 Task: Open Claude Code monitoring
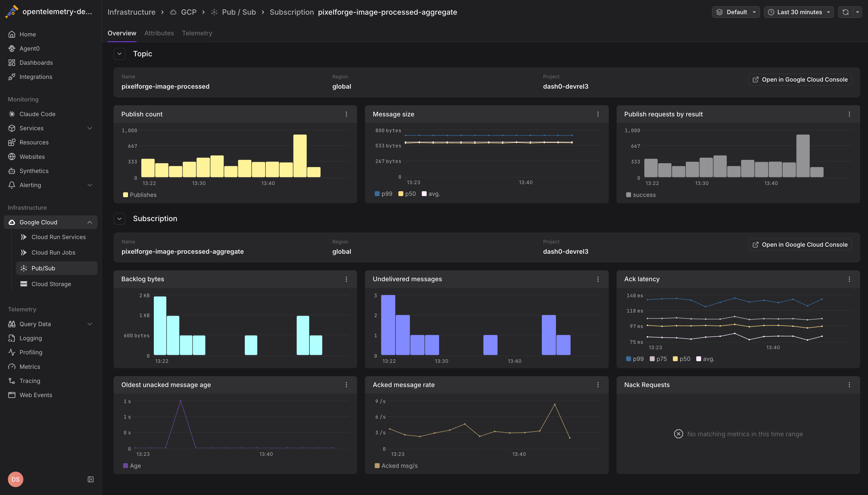(x=51, y=114)
